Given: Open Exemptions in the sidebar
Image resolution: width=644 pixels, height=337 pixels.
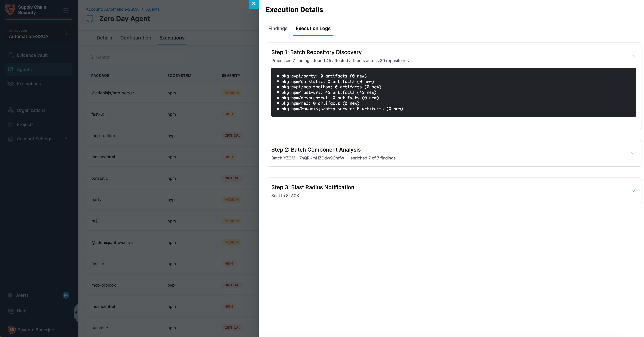Looking at the screenshot, I should point(38,83).
